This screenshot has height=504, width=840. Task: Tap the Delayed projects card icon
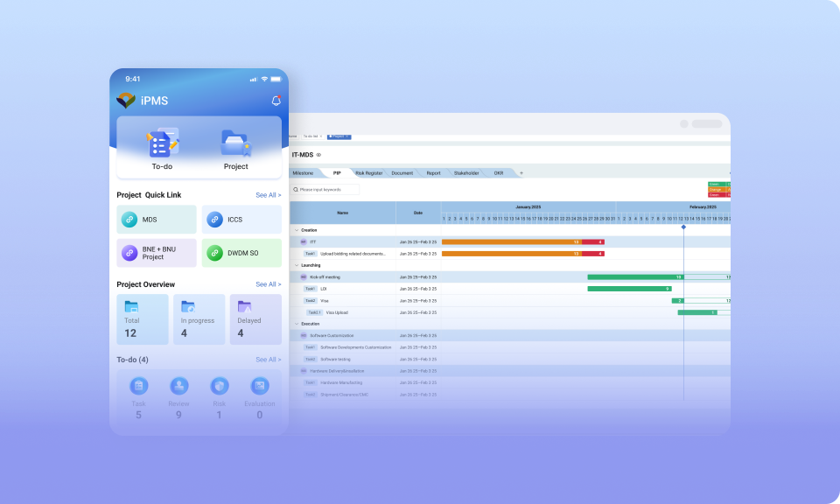(x=244, y=307)
